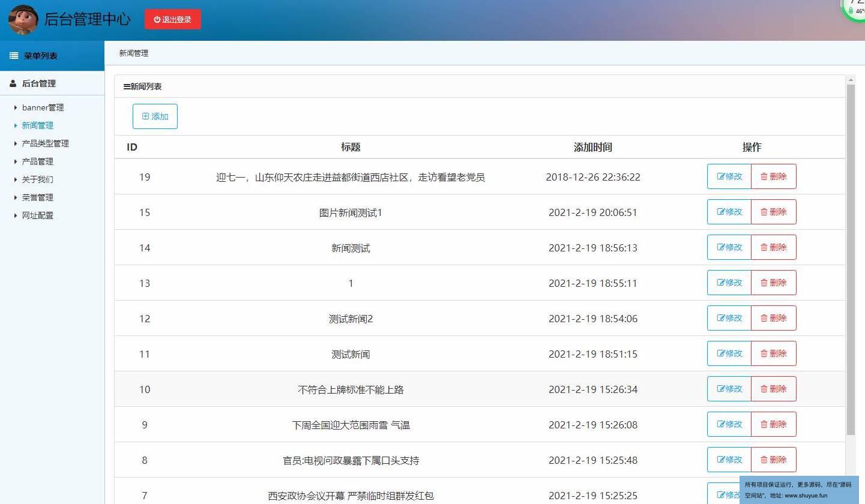Viewport: 865px width, 504px height.
Task: Click the list icon beside 菜单列表
Action: point(14,56)
